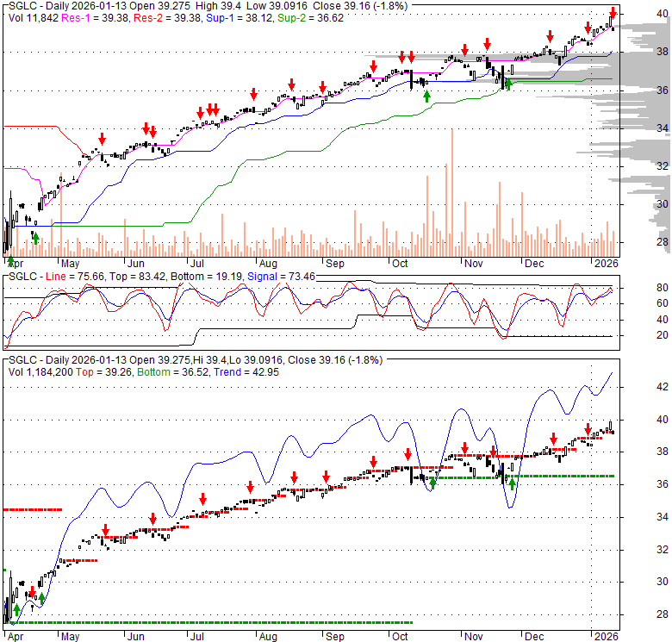Viewport: 672px width, 642px height.
Task: Click the 2026 year label on top chart axis
Action: click(x=606, y=264)
